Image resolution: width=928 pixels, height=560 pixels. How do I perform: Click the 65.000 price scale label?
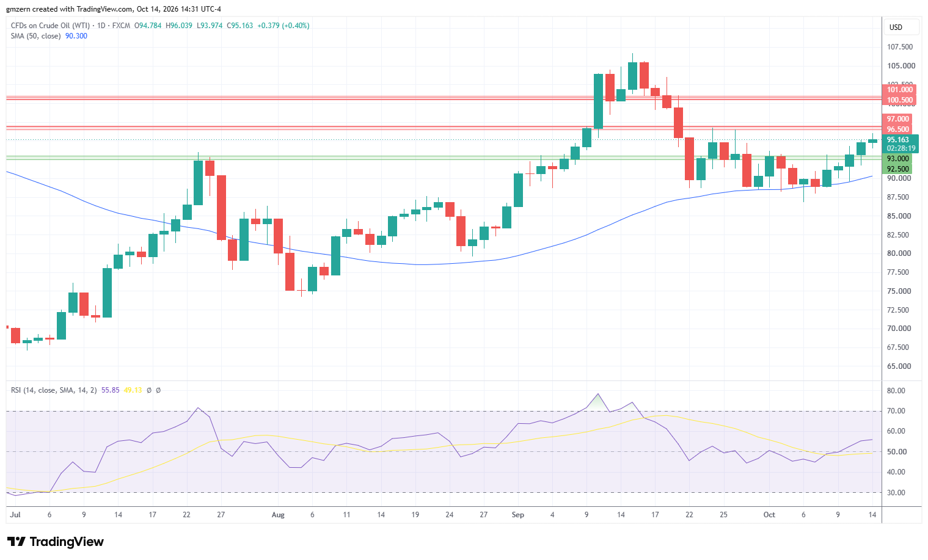(x=899, y=366)
